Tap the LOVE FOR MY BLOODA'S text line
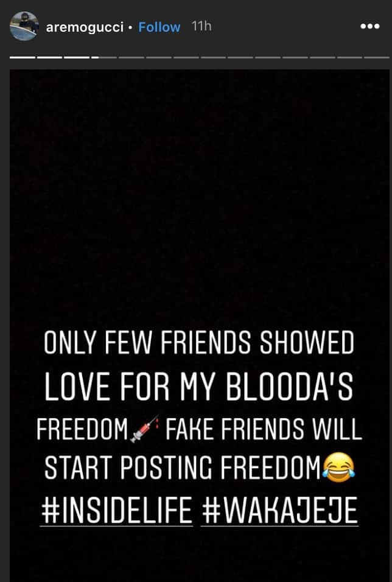The image size is (392, 582). point(198,386)
